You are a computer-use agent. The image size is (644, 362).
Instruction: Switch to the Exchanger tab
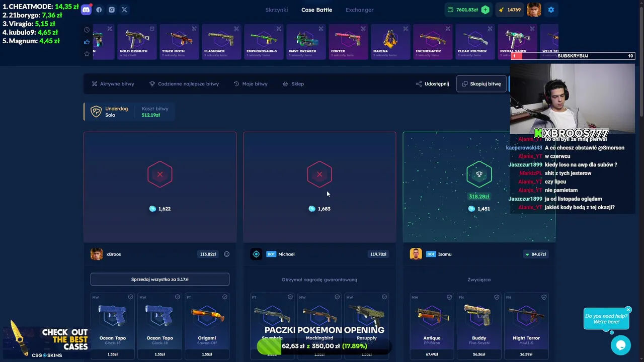(359, 10)
